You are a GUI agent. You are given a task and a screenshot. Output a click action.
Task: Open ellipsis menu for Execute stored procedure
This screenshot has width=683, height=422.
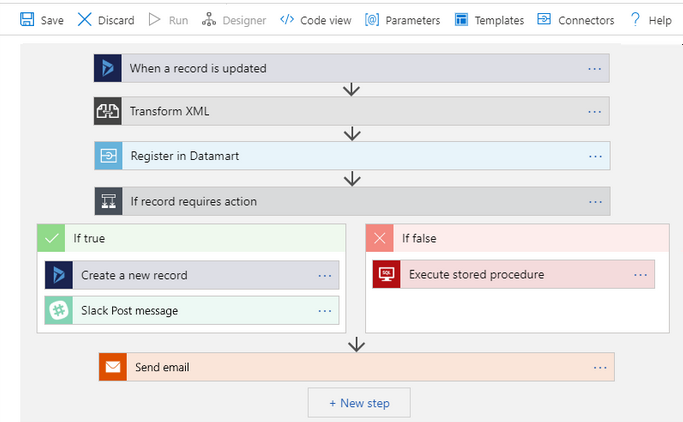[641, 275]
